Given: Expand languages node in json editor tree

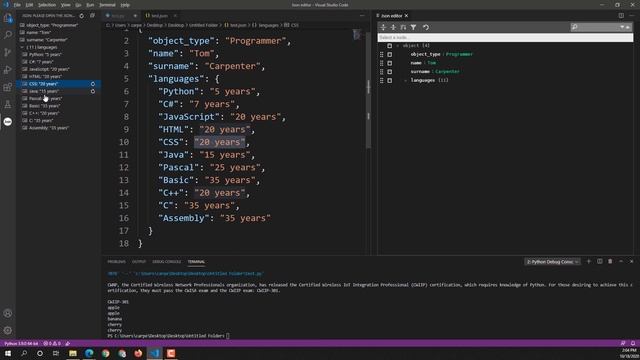Looking at the screenshot, I should coord(405,80).
